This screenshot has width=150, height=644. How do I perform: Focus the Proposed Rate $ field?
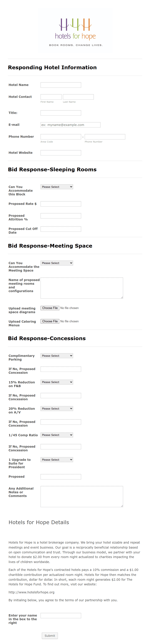point(61,204)
